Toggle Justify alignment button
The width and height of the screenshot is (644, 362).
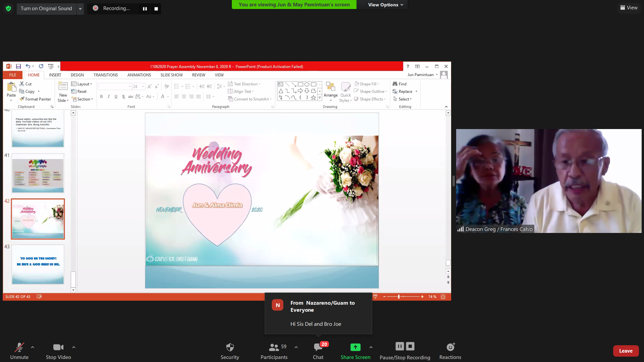click(199, 97)
